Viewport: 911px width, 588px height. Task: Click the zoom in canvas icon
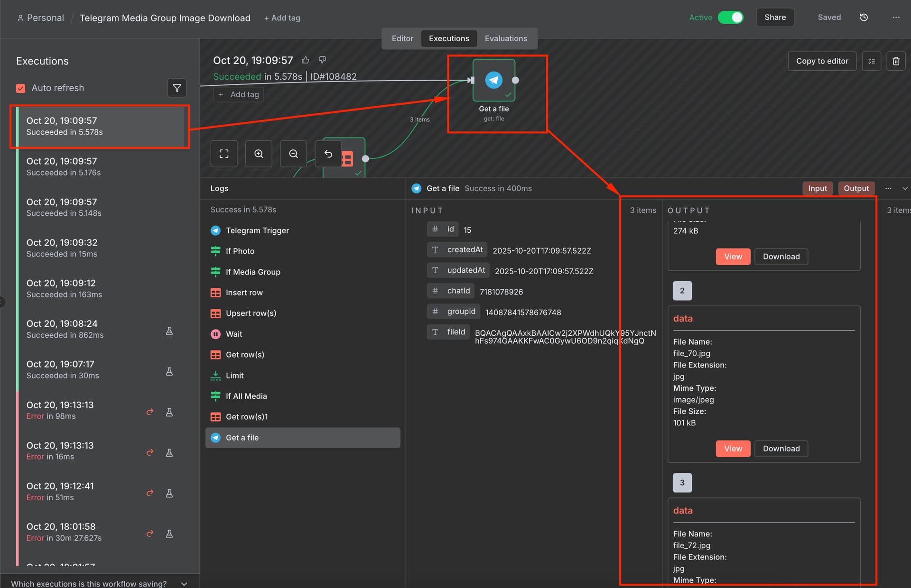coord(259,154)
